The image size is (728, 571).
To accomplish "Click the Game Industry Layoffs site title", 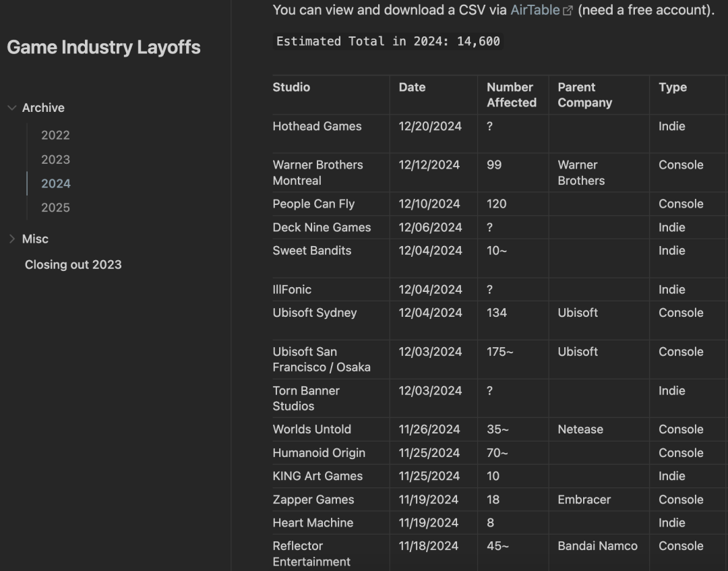I will [x=103, y=47].
